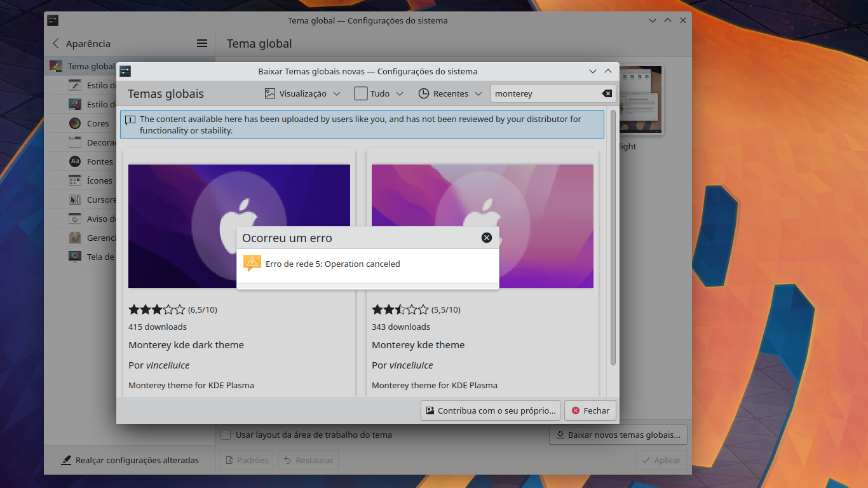Click author vinceliuice under dark theme

tap(168, 365)
